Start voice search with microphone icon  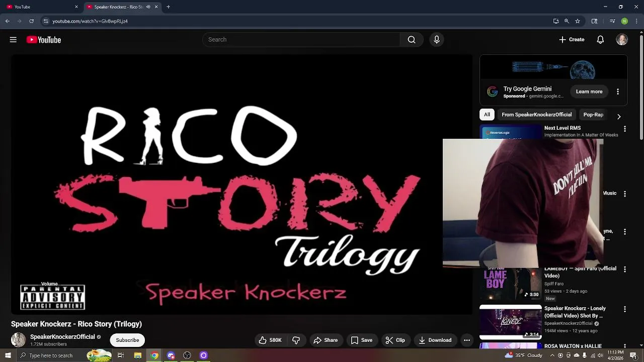pyautogui.click(x=437, y=40)
